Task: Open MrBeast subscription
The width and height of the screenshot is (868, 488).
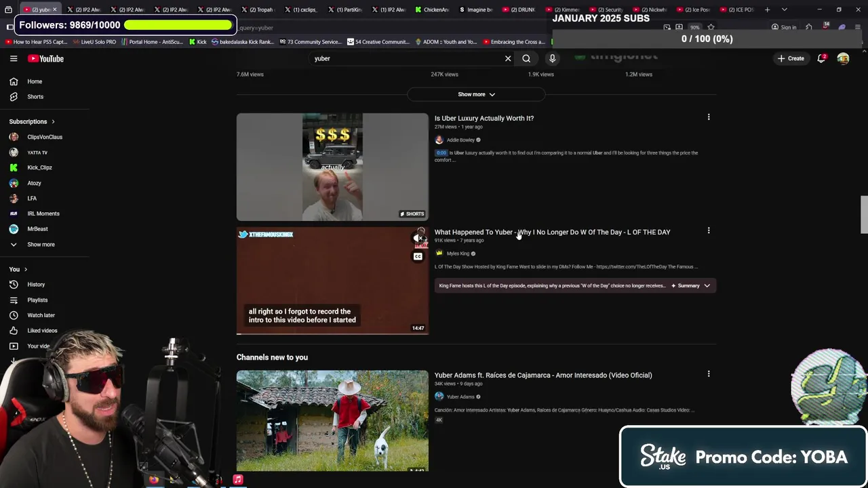Action: [x=37, y=229]
